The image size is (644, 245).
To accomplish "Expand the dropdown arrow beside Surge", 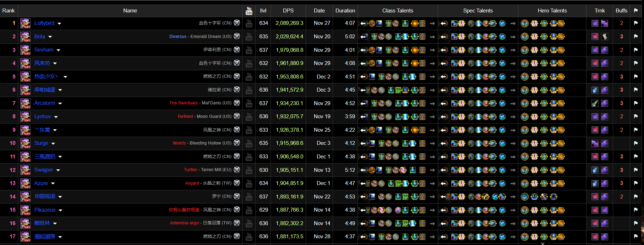I will pos(53,144).
